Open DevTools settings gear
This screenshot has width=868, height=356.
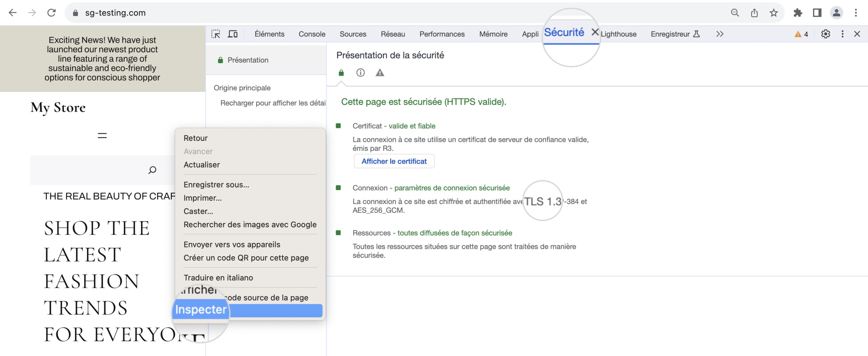tap(826, 34)
